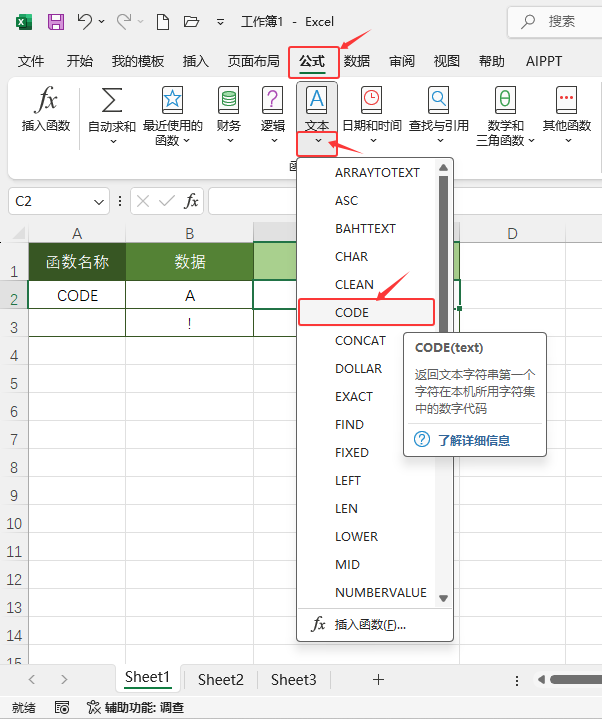Screen dimensions: 602x719
Task: Open the undo history dropdown arrow
Action: pos(102,22)
